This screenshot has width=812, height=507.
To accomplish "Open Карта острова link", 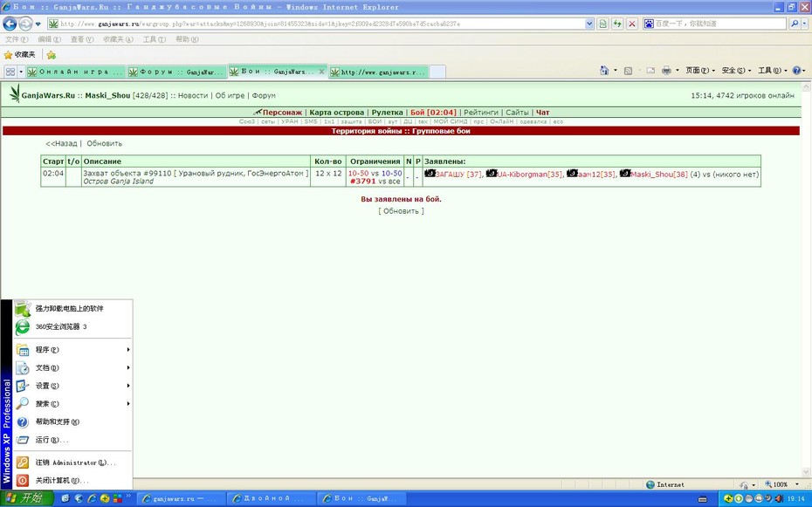I will pos(337,113).
